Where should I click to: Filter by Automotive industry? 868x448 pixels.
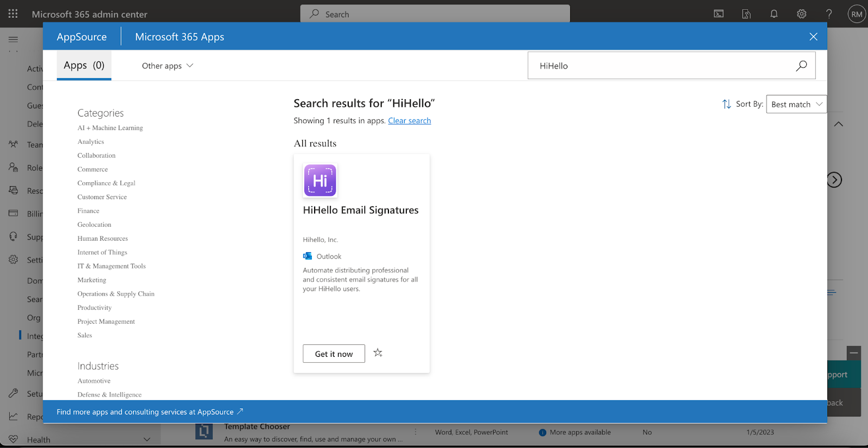pyautogui.click(x=94, y=381)
